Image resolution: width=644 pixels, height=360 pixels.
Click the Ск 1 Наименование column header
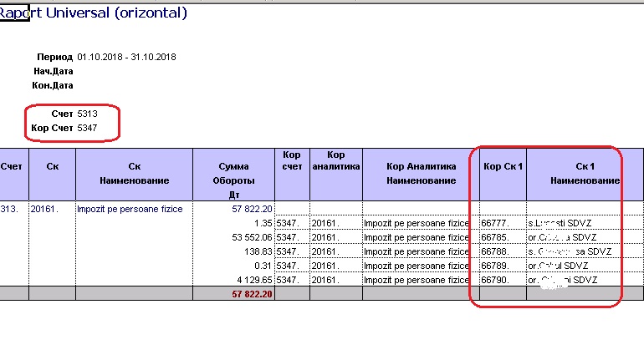[585, 175]
